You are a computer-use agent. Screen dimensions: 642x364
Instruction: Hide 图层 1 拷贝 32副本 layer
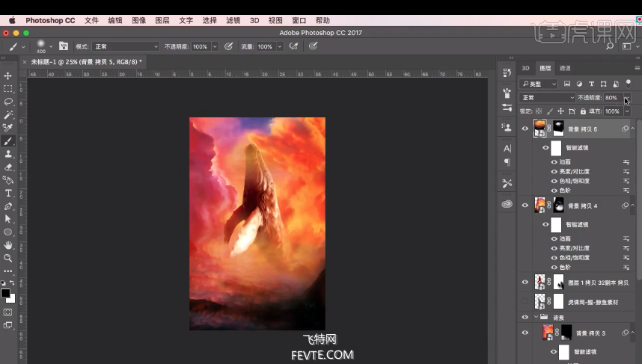pyautogui.click(x=525, y=283)
